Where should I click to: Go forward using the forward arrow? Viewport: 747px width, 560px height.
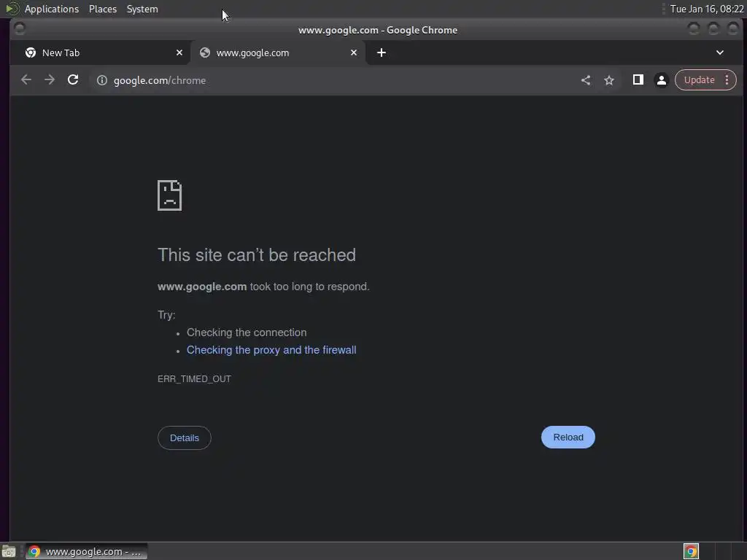pos(50,80)
